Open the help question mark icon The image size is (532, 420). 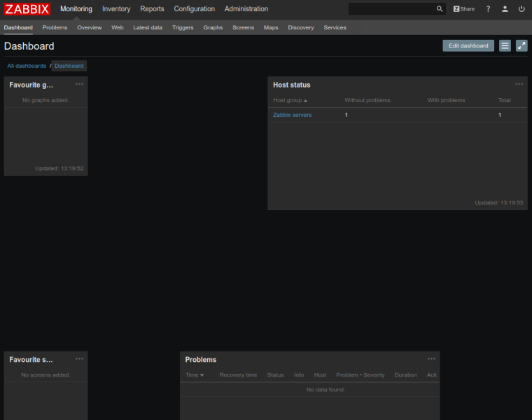(488, 9)
